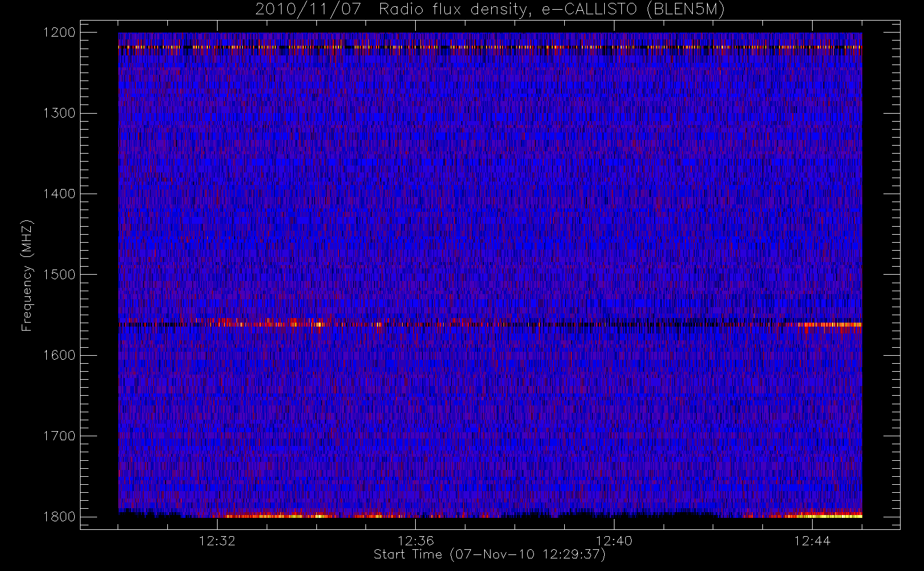924x571 pixels.
Task: Click the 'Start Time (07-Nov-10 12:29:37)' axis label
Action: coord(489,554)
